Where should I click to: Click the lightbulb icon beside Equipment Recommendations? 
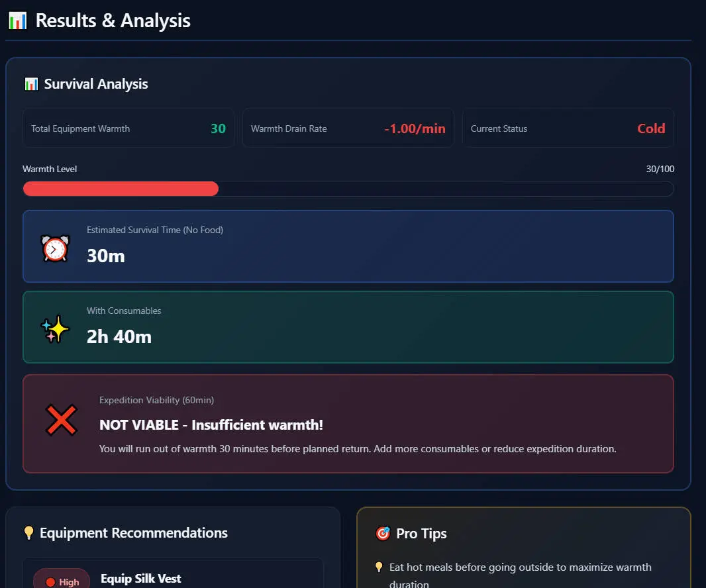pos(28,533)
